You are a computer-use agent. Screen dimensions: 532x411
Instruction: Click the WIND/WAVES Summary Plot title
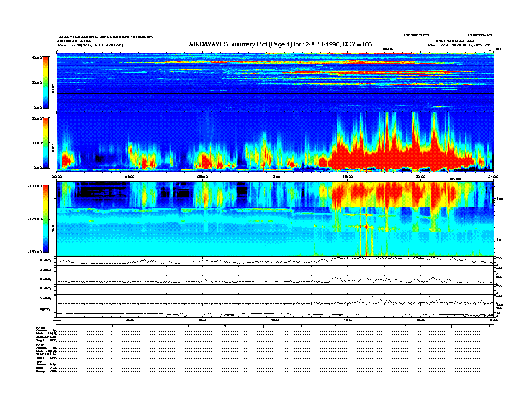[x=280, y=44]
